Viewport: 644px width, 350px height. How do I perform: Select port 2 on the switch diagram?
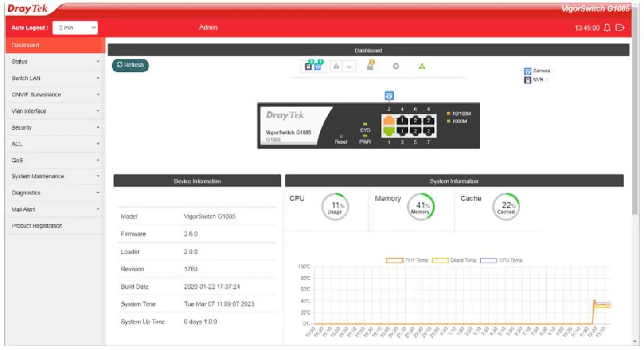click(x=389, y=119)
